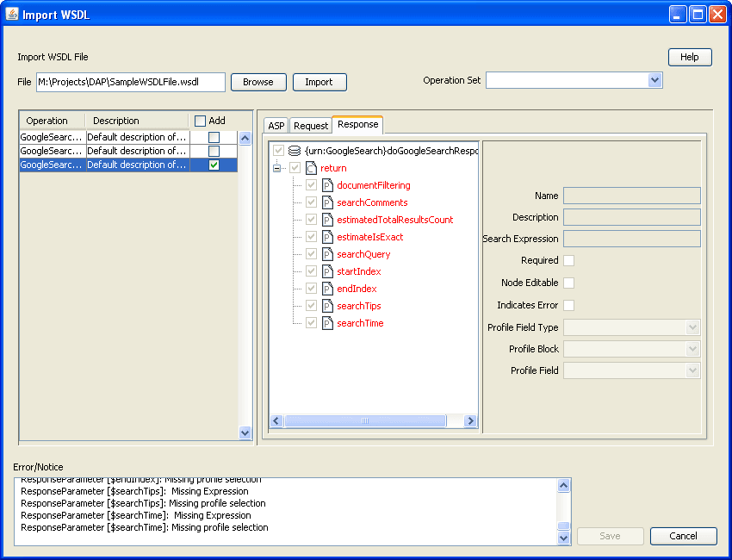Image resolution: width=732 pixels, height=560 pixels.
Task: Click the horizontal scrollbar thumb in response tree
Action: coord(365,421)
